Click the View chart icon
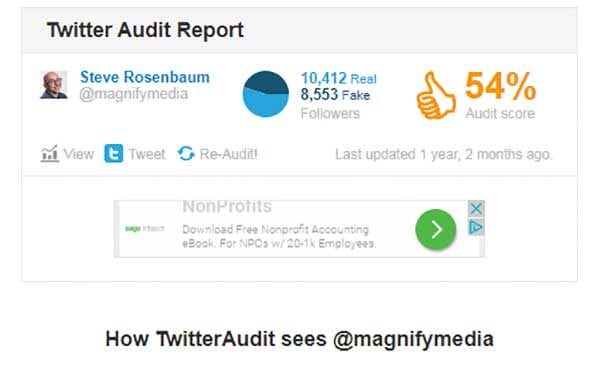The width and height of the screenshot is (600, 367). point(50,154)
